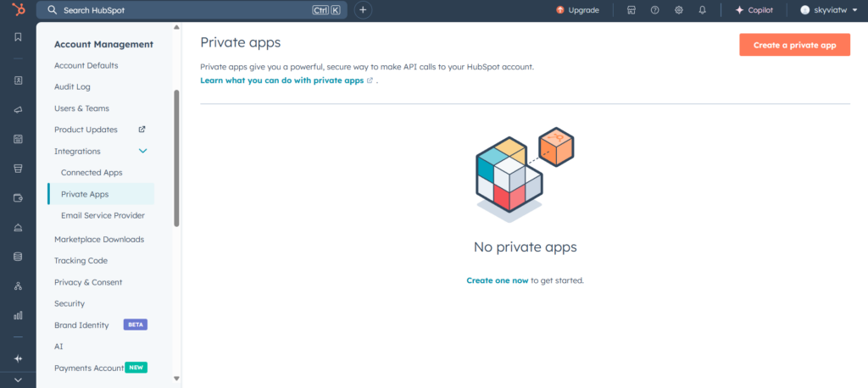This screenshot has height=388, width=868.
Task: Click the Account Management heading
Action: coord(103,44)
